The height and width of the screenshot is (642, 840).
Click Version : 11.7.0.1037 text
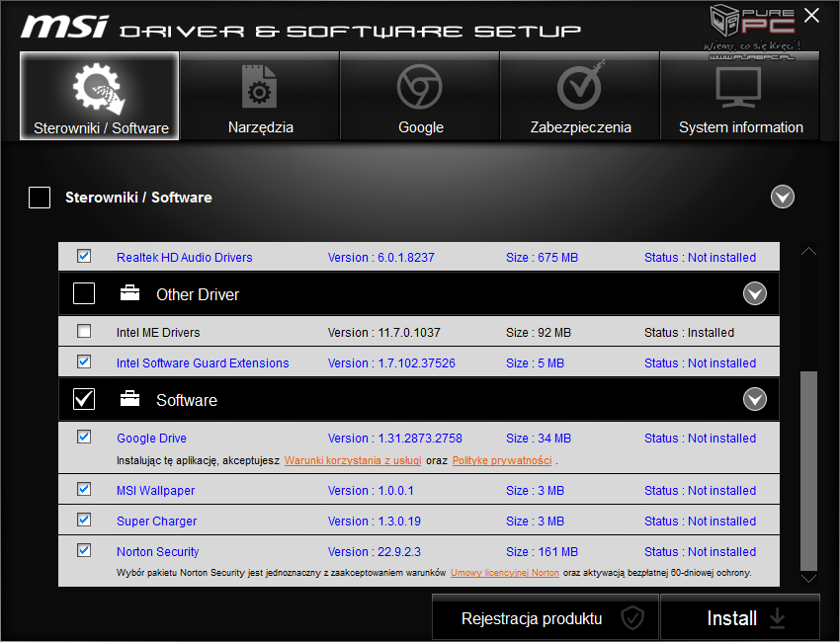click(383, 333)
